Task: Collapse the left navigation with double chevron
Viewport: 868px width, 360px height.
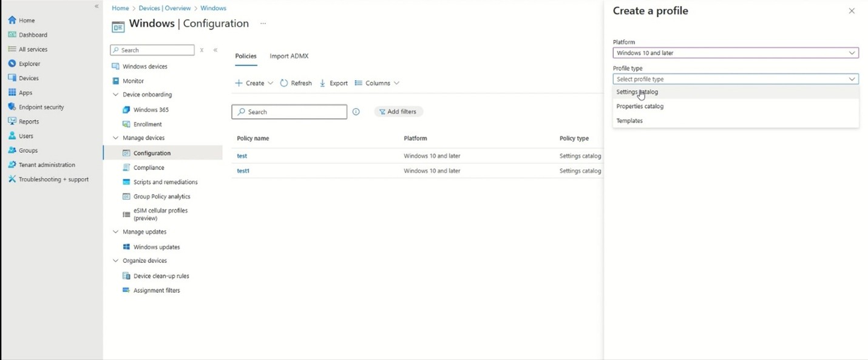Action: click(96, 6)
